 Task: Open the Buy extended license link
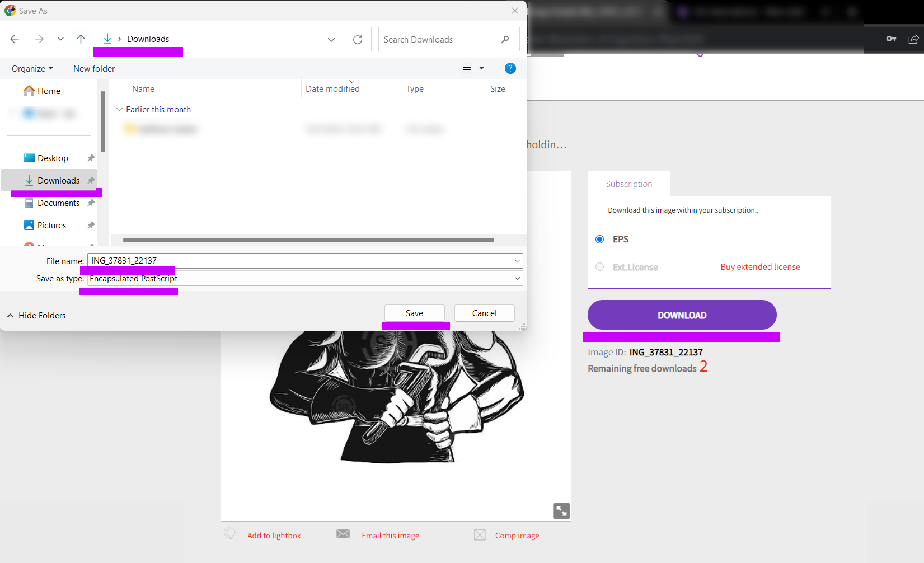tap(760, 267)
